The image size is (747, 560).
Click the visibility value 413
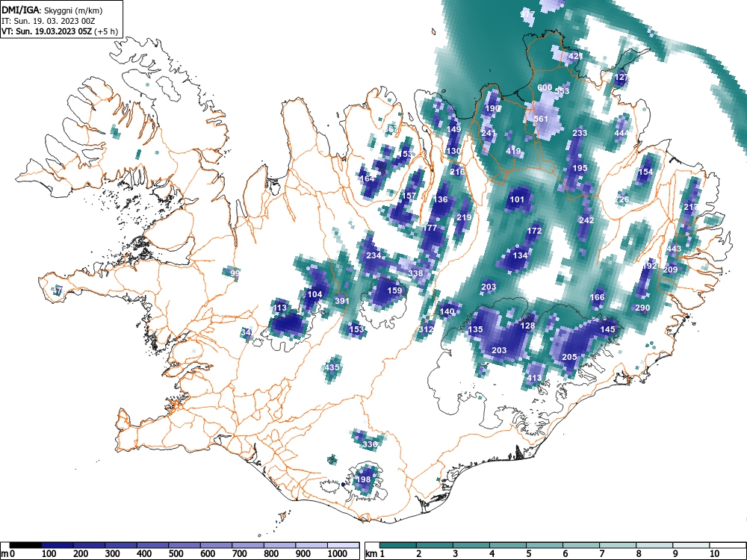point(534,378)
